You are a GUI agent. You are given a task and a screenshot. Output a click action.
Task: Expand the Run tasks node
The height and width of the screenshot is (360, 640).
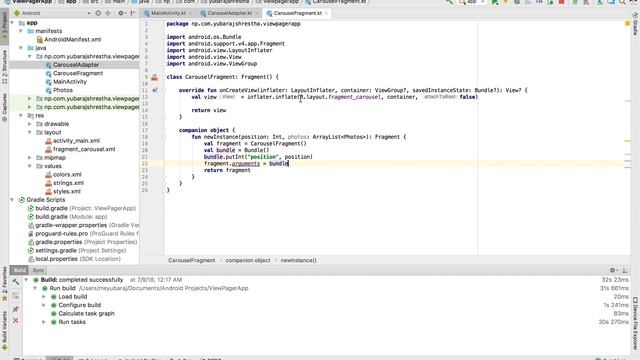click(x=44, y=322)
